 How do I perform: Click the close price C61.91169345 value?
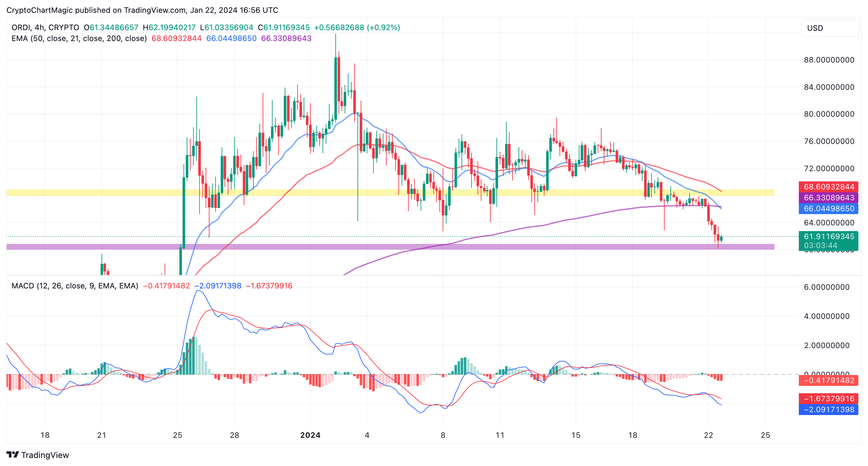[x=284, y=27]
